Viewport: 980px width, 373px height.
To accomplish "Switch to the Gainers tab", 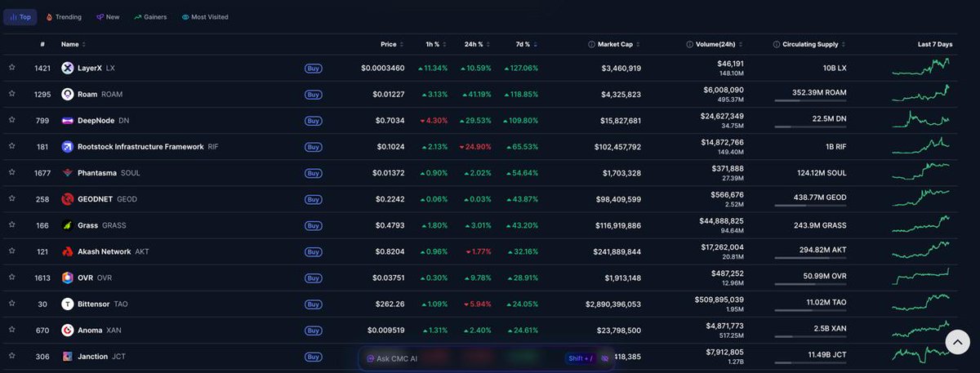I will pos(150,17).
